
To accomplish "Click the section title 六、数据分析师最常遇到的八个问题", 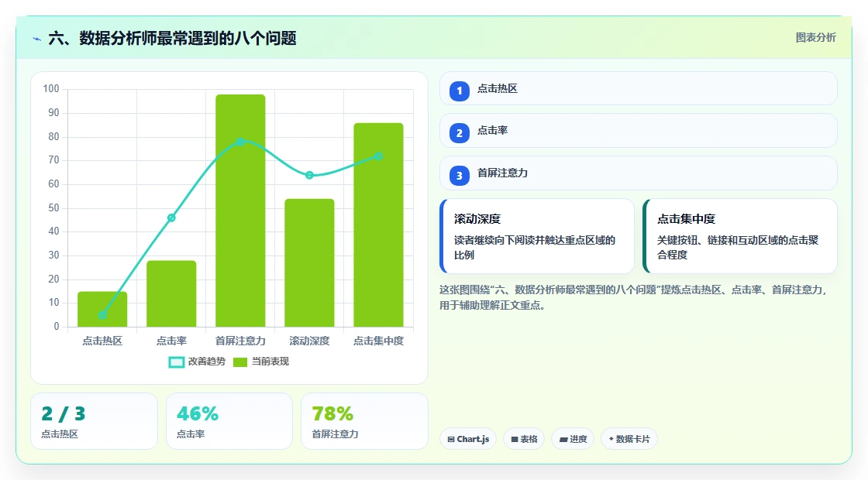I will coord(172,38).
